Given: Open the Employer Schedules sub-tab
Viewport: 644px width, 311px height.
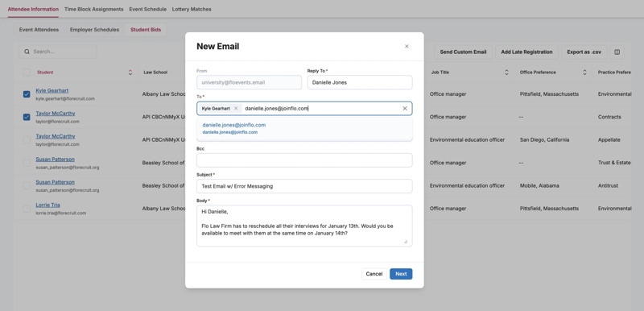Looking at the screenshot, I should [94, 30].
